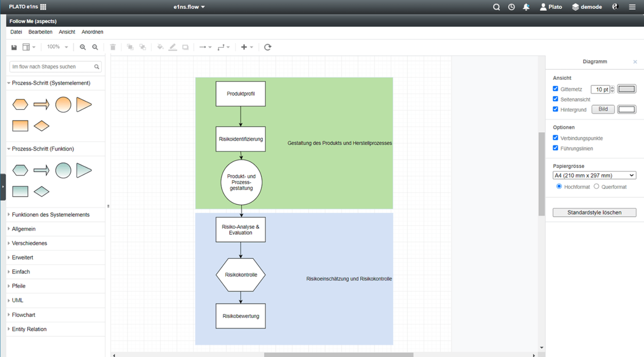The image size is (644, 357).
Task: Select the orange rectangle shape
Action: tap(20, 125)
